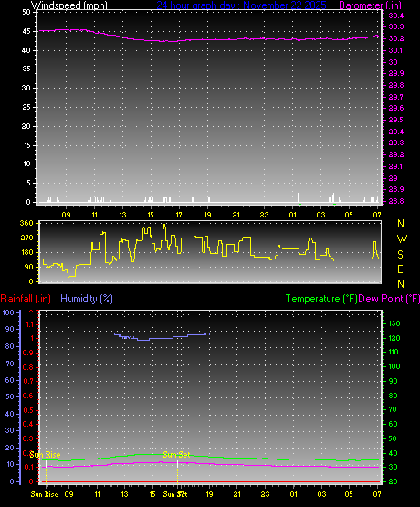Viewport: 420px width, 507px height.
Task: Click the 28.9 barometer axis value
Action: tap(395, 189)
